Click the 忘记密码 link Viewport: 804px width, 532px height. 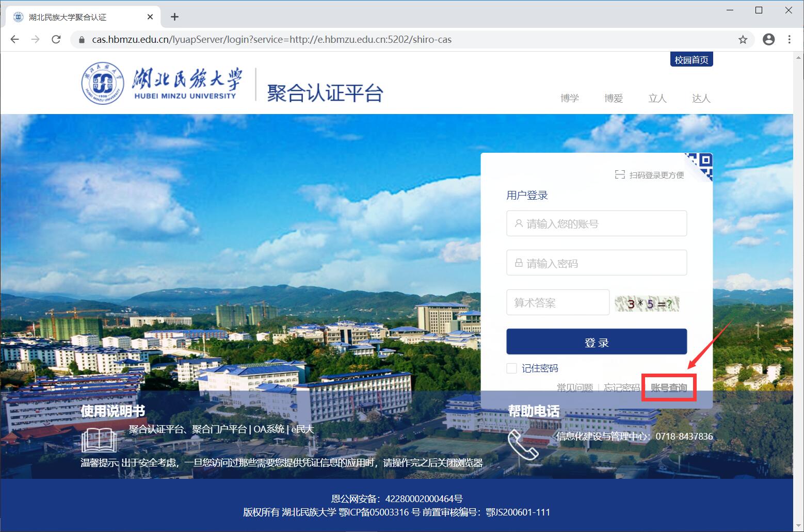point(622,388)
